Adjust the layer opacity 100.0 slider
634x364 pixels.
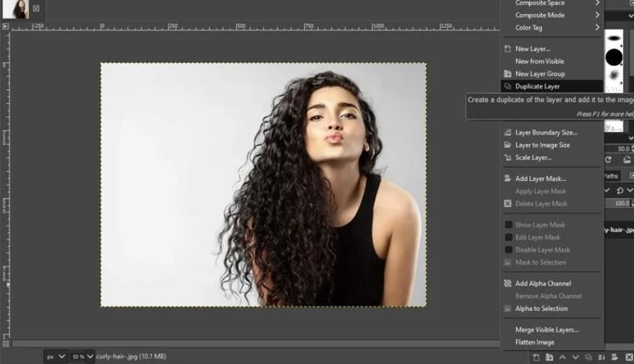618,203
